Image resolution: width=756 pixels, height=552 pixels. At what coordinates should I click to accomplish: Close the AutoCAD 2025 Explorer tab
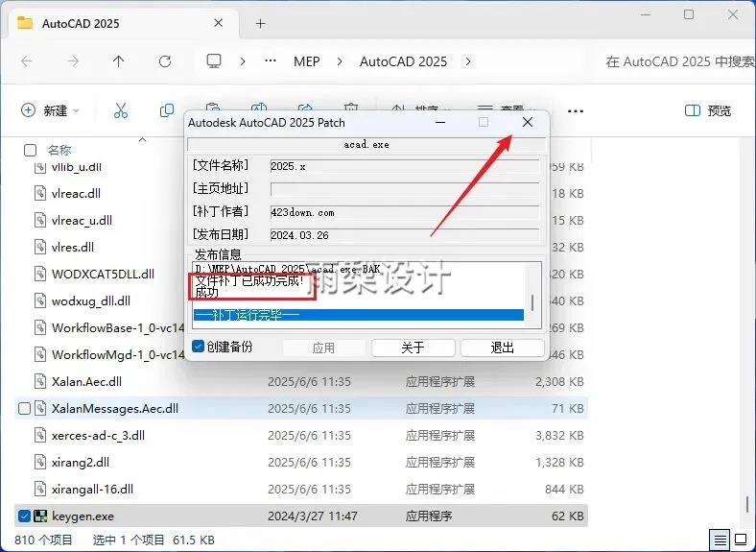pyautogui.click(x=219, y=23)
